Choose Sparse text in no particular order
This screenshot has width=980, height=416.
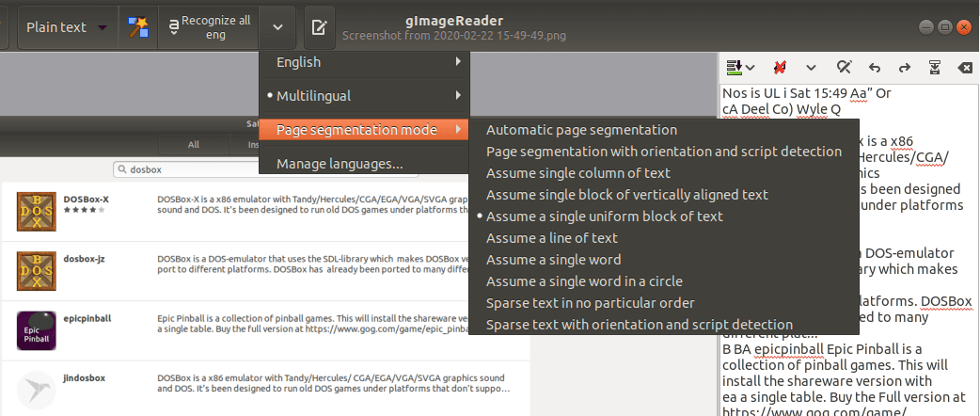coord(664,303)
